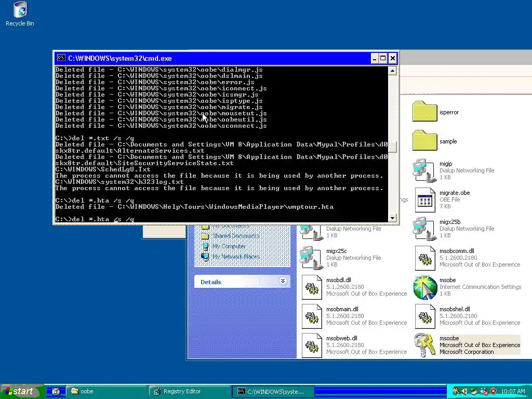
Task: Click the My Network Places icon
Action: point(205,257)
